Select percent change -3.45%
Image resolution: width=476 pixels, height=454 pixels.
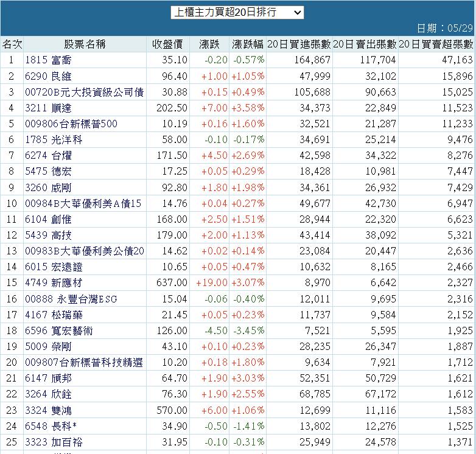click(249, 330)
